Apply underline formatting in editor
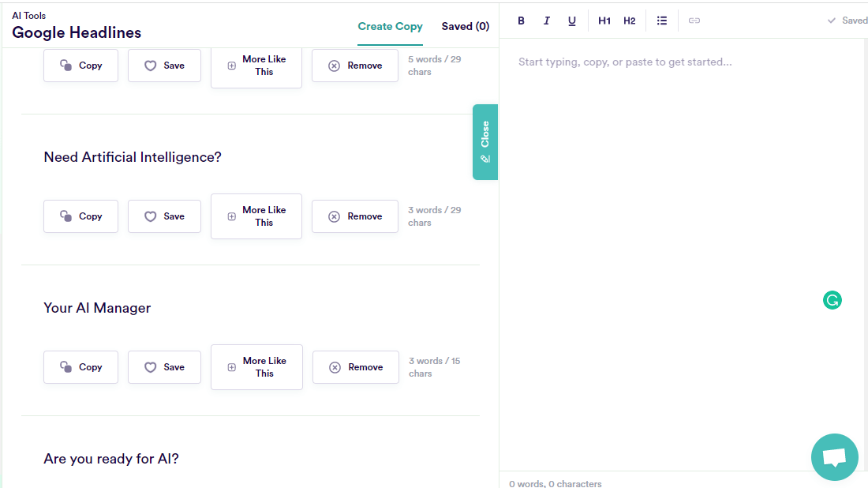Viewport: 868px width, 488px height. pos(572,21)
